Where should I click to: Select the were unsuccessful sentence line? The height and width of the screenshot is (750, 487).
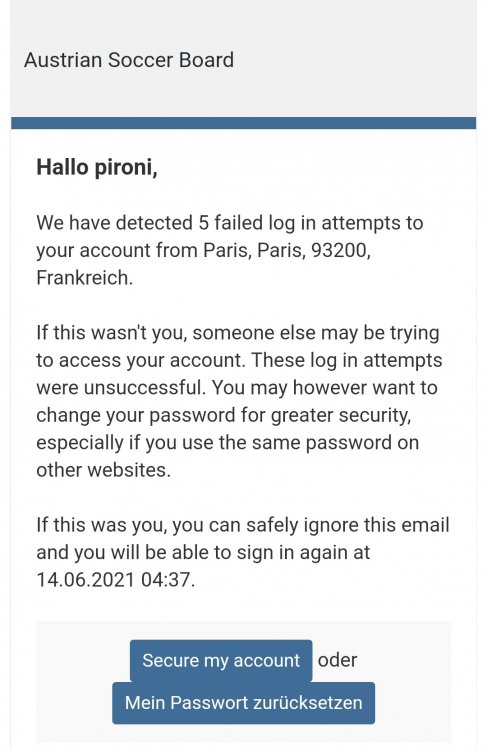(x=237, y=387)
